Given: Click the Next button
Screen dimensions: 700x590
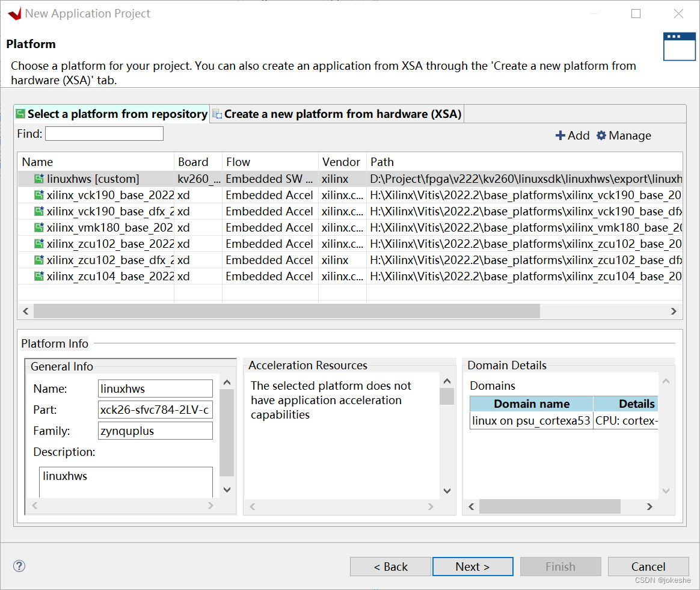Looking at the screenshot, I should pyautogui.click(x=473, y=566).
